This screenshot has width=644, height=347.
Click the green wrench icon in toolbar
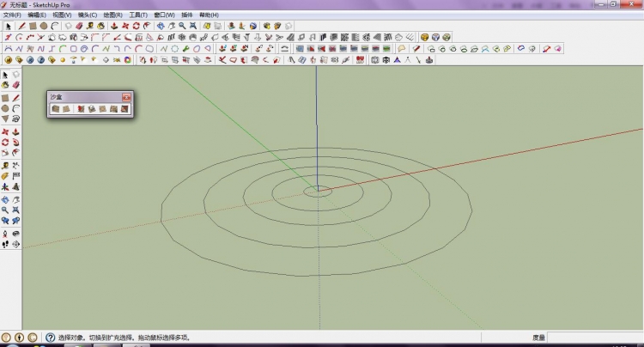[186, 49]
